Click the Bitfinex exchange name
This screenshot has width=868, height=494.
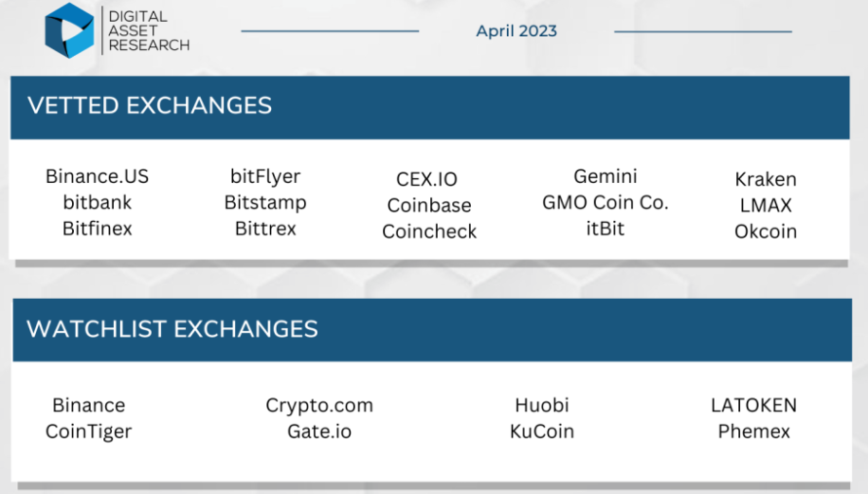point(98,229)
